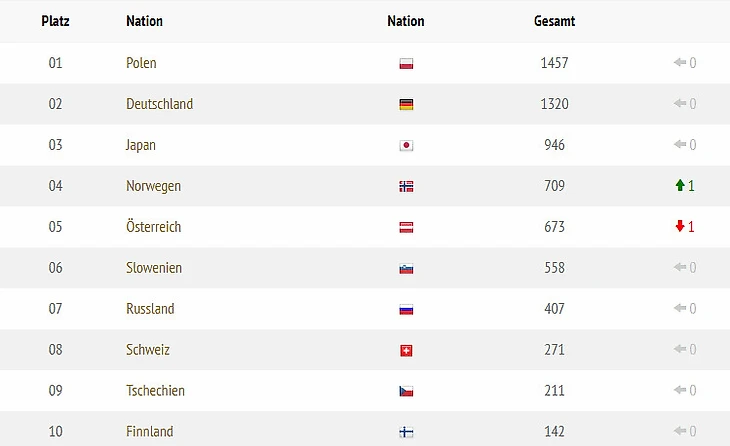730x446 pixels.
Task: Open the Polen nation link
Action: [141, 63]
